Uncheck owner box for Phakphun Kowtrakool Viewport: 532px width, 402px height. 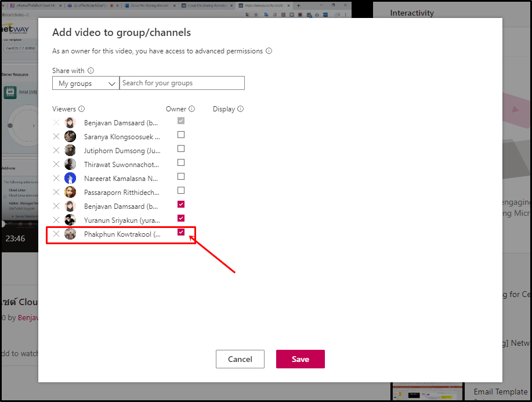[181, 232]
